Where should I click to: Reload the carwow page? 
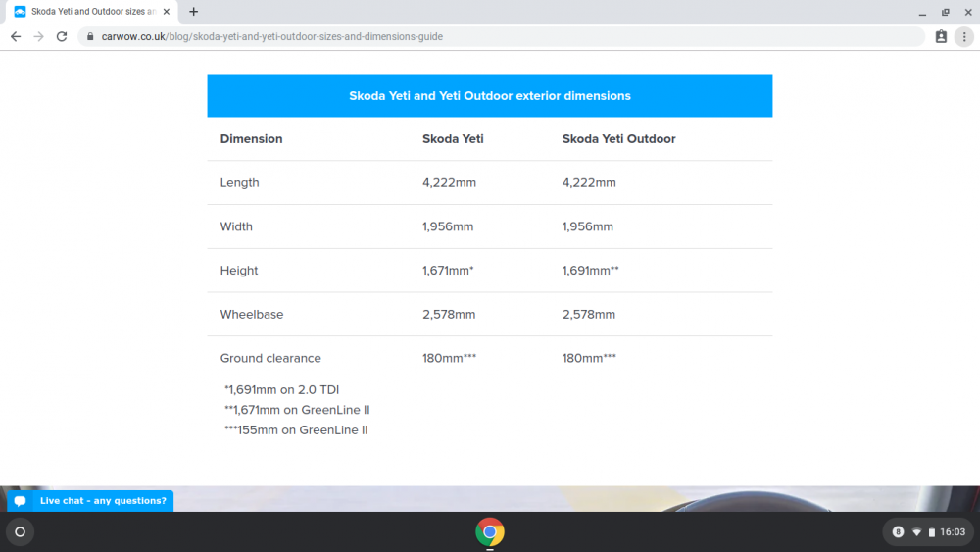pyautogui.click(x=61, y=37)
